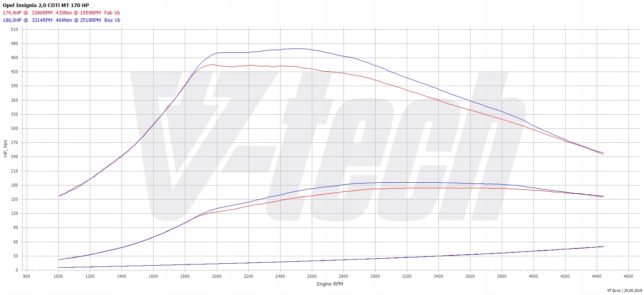Image resolution: width=644 pixels, height=295 pixels.
Task: Click the x-axis tick label "1000"
Action: (58, 276)
